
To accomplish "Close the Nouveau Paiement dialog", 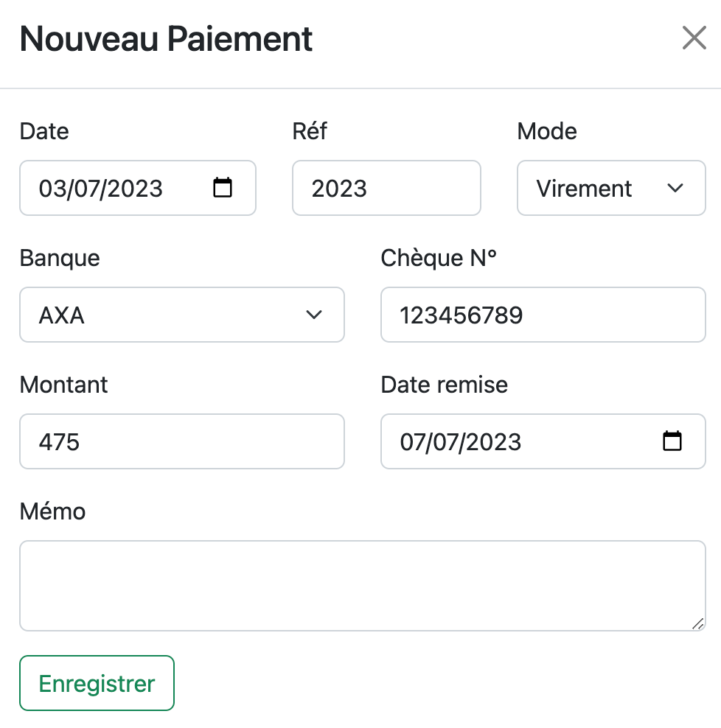I will 694,38.
